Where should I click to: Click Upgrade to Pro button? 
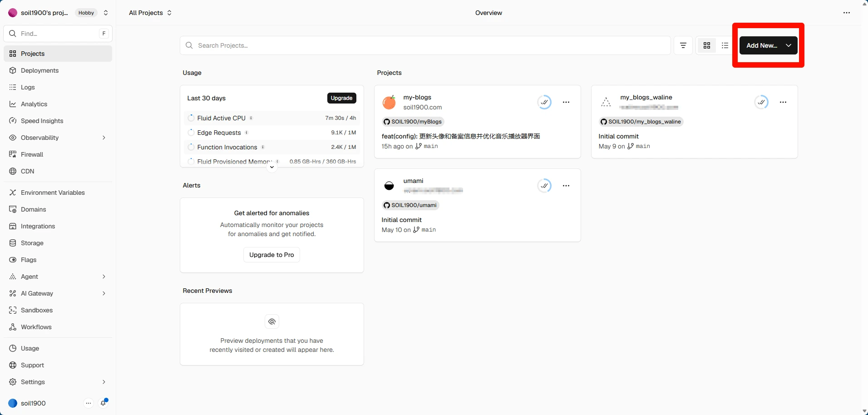point(271,255)
